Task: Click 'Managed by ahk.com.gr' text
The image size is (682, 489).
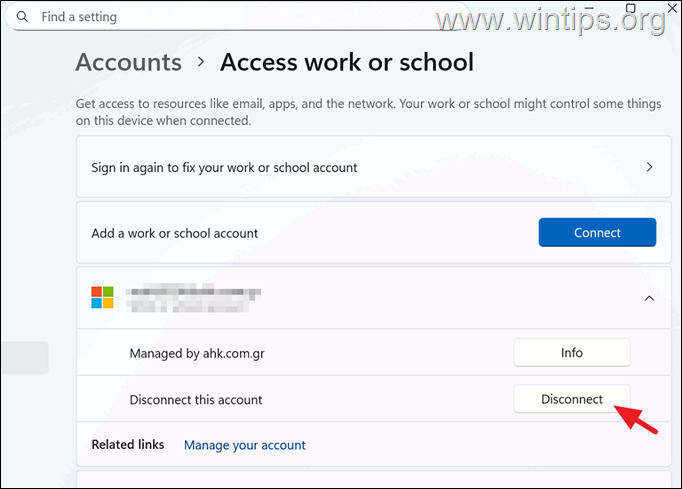Action: [x=197, y=353]
